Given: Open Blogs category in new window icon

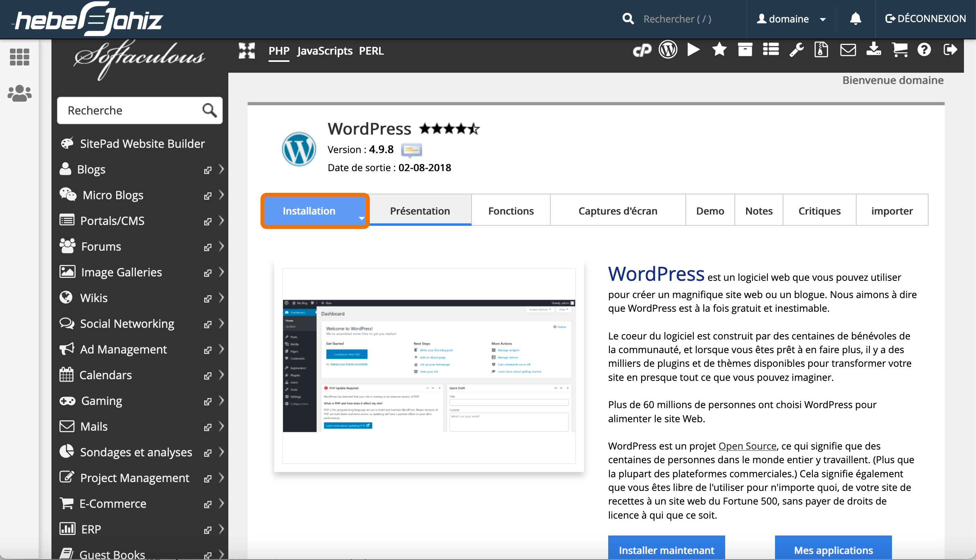Looking at the screenshot, I should 207,170.
